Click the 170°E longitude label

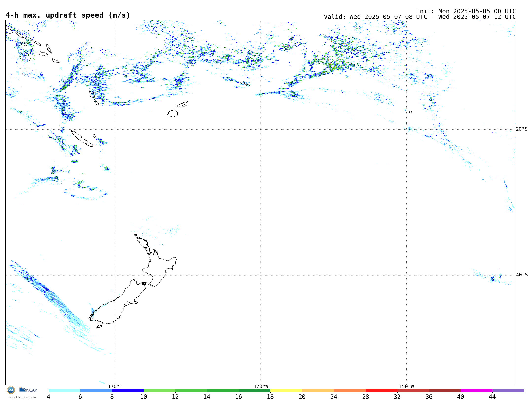(115, 387)
